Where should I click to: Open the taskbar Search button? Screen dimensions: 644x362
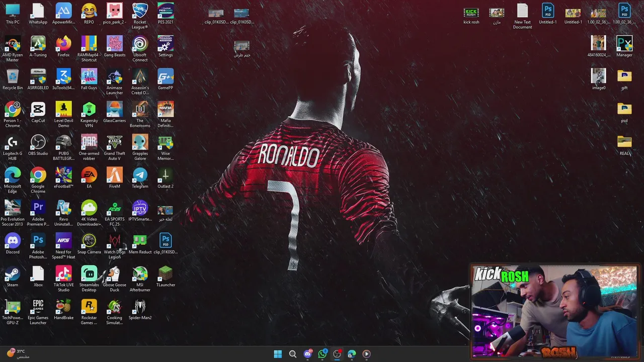pyautogui.click(x=293, y=354)
